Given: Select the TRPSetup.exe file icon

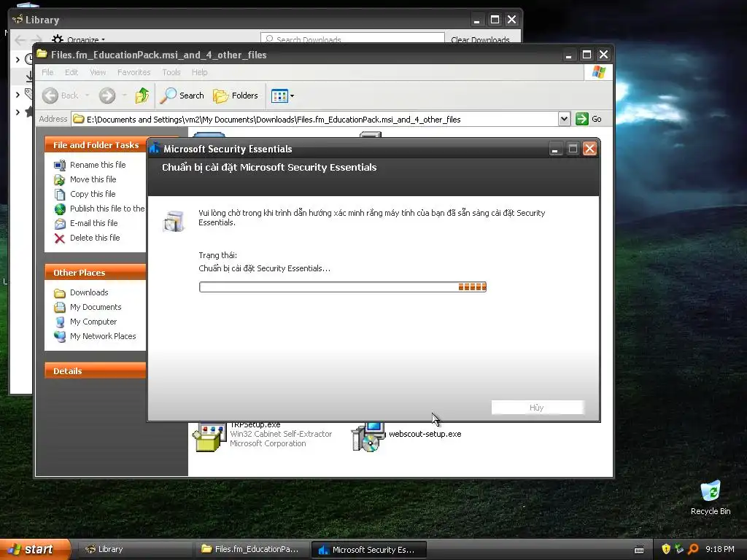Looking at the screenshot, I should coord(209,437).
